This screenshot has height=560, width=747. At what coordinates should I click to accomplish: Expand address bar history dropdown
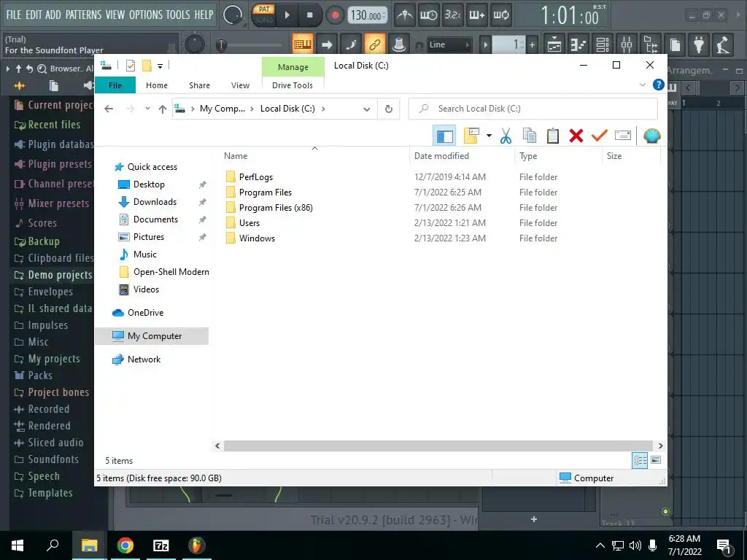click(367, 109)
